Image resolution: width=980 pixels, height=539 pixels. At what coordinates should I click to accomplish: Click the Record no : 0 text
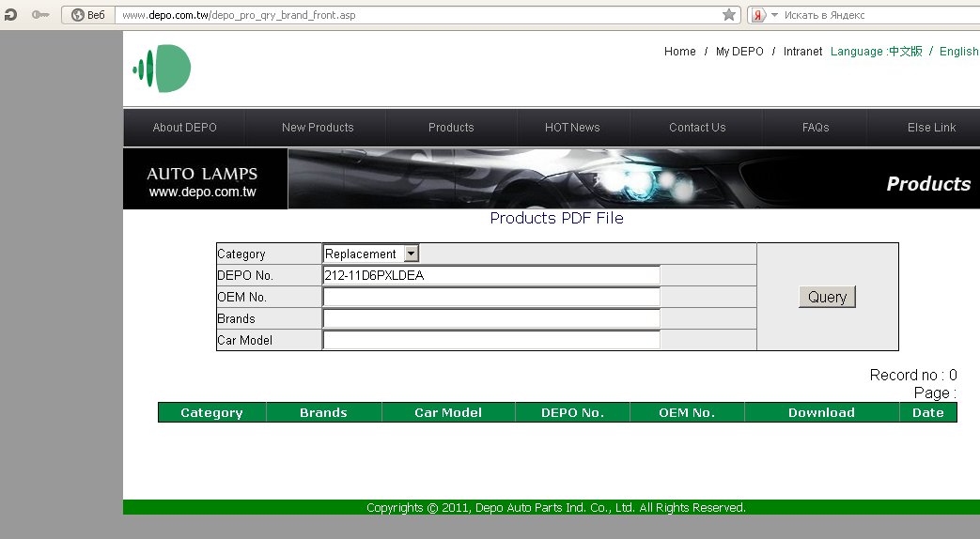click(x=913, y=375)
